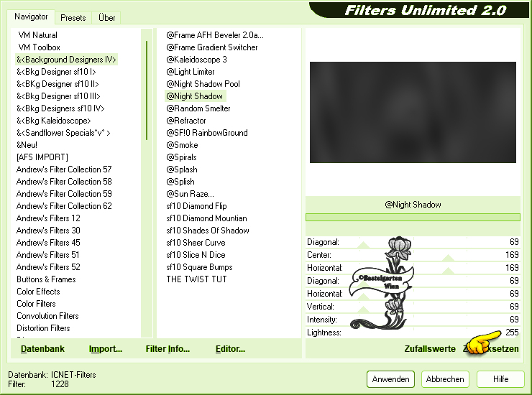Choose @Frame Gradient Switcher filter
The image size is (532, 395).
211,47
